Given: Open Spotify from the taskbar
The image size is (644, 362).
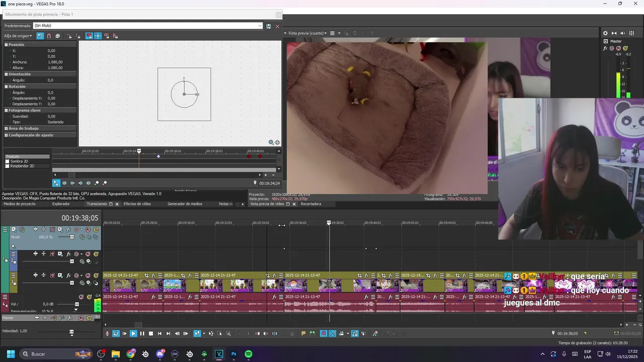Looking at the screenshot, I should (x=248, y=354).
